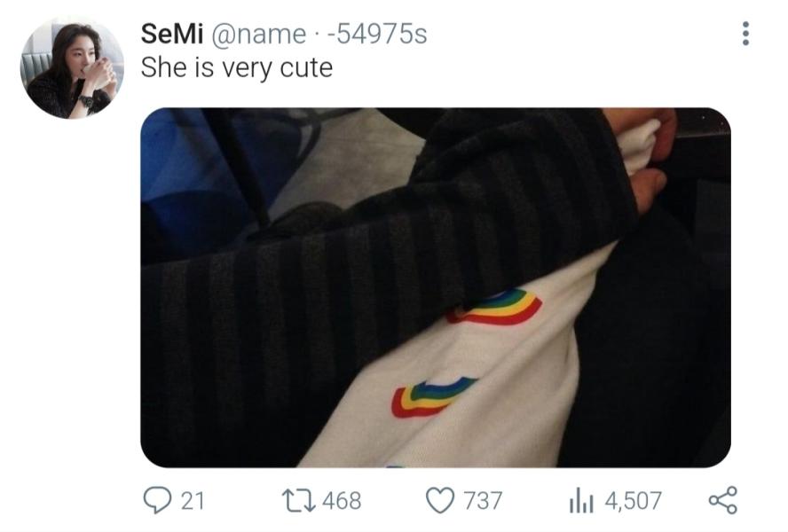
Task: Open the reply speech bubble icon
Action: (157, 500)
